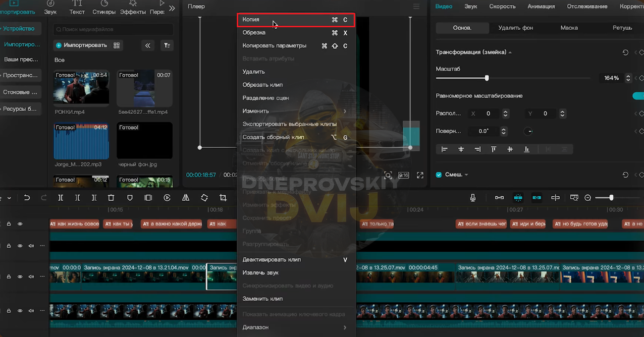Screen dimensions: 644x337
Task: Undo the last edit in the timeline toolbar
Action: click(x=27, y=198)
